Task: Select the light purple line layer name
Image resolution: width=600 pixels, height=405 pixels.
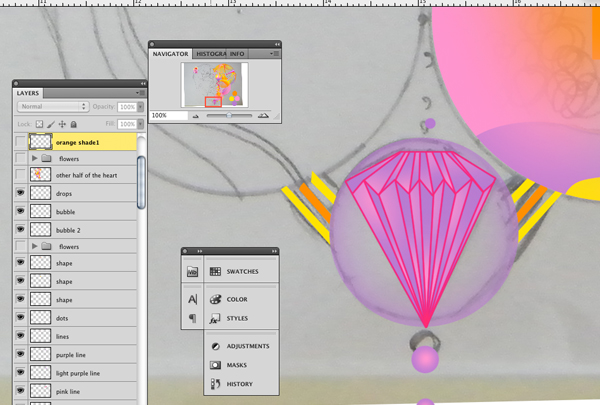Action: (78, 373)
